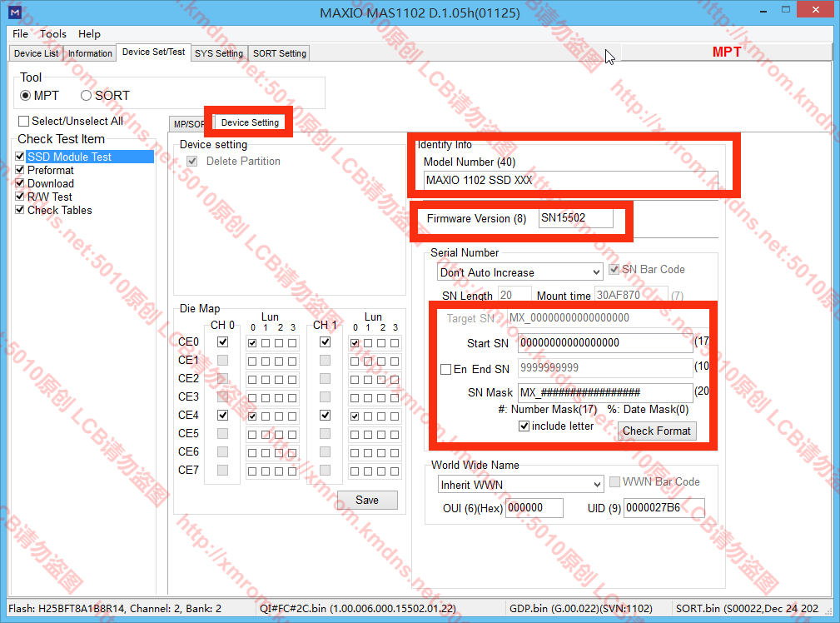Select the MPT tool radio button

click(26, 96)
